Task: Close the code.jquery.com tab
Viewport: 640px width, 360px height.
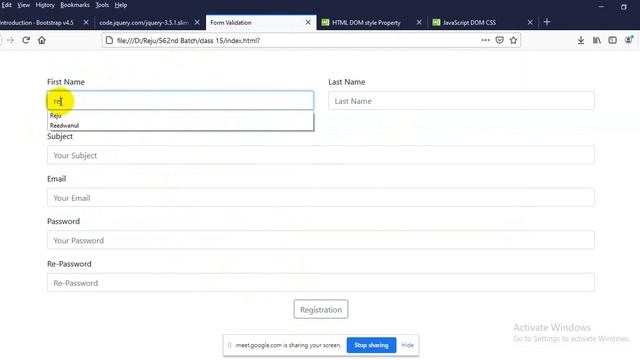Action: pyautogui.click(x=197, y=22)
